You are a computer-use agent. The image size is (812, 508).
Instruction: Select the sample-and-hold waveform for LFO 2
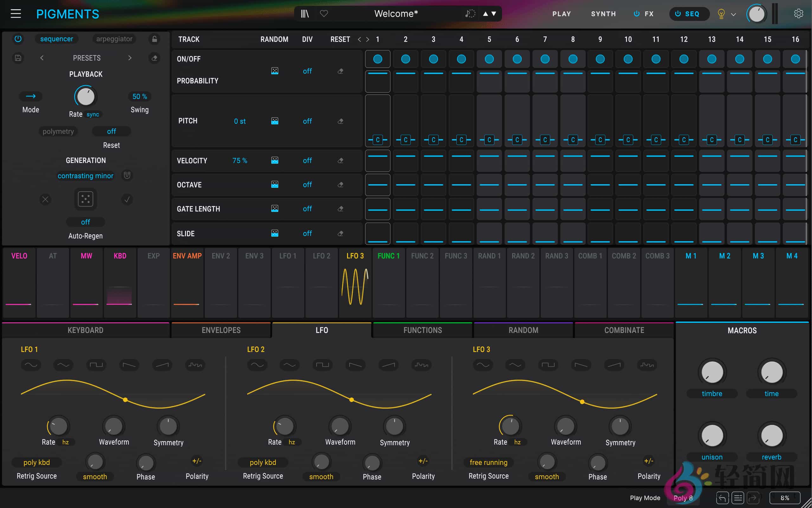pyautogui.click(x=422, y=365)
